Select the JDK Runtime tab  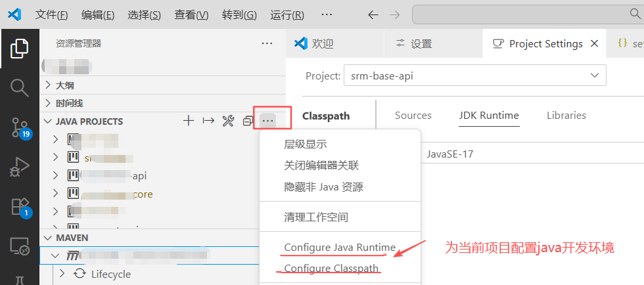489,116
